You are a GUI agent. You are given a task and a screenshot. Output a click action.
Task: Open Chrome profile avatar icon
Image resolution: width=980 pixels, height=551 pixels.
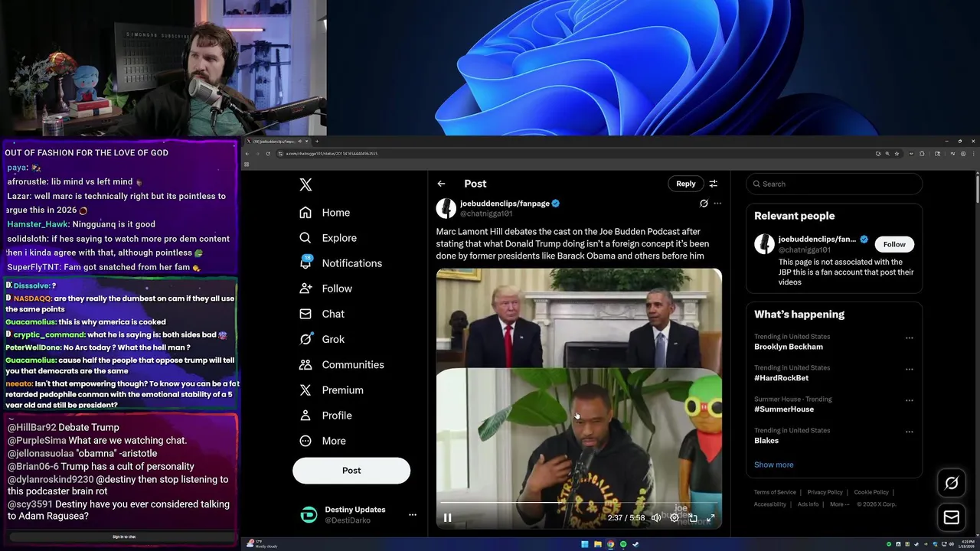(962, 154)
